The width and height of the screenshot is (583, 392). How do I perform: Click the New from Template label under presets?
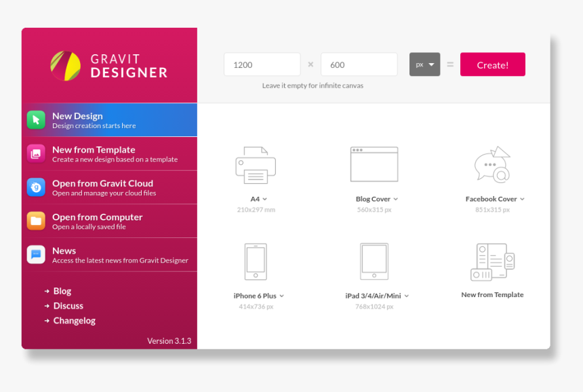[492, 294]
